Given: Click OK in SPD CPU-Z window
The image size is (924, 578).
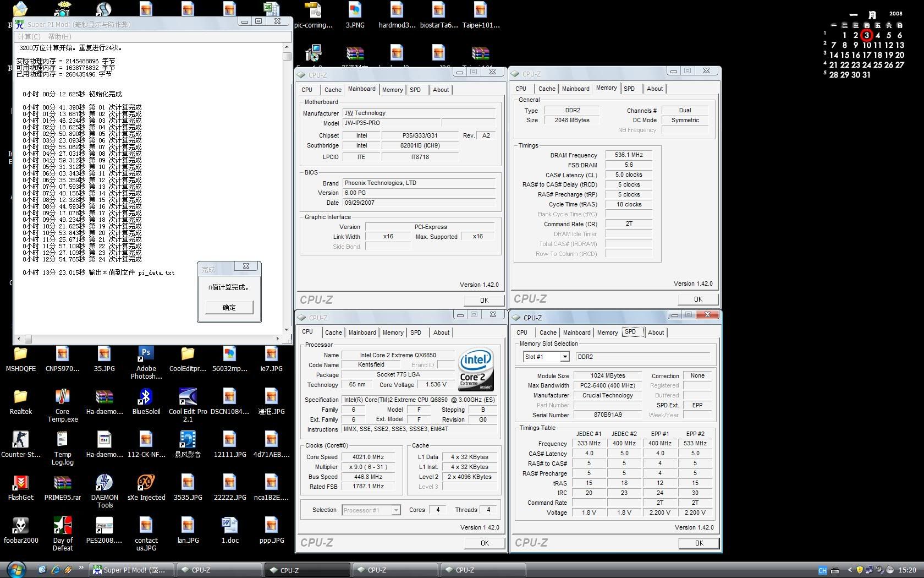Looking at the screenshot, I should (699, 543).
